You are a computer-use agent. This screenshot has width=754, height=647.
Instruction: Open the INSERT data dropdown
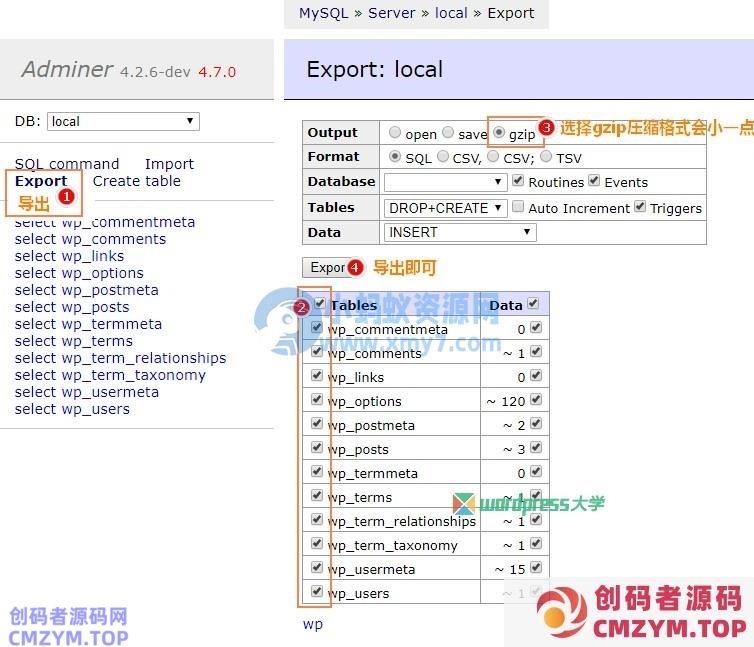[x=460, y=232]
